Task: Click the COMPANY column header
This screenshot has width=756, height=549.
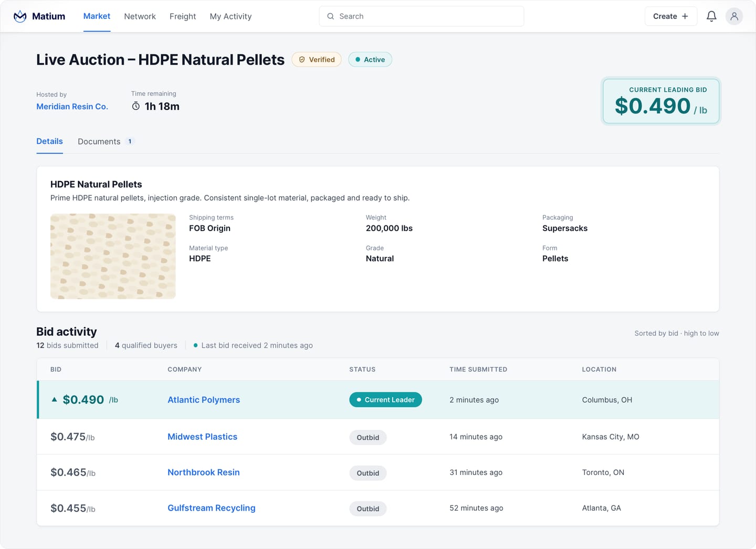Action: click(x=184, y=369)
